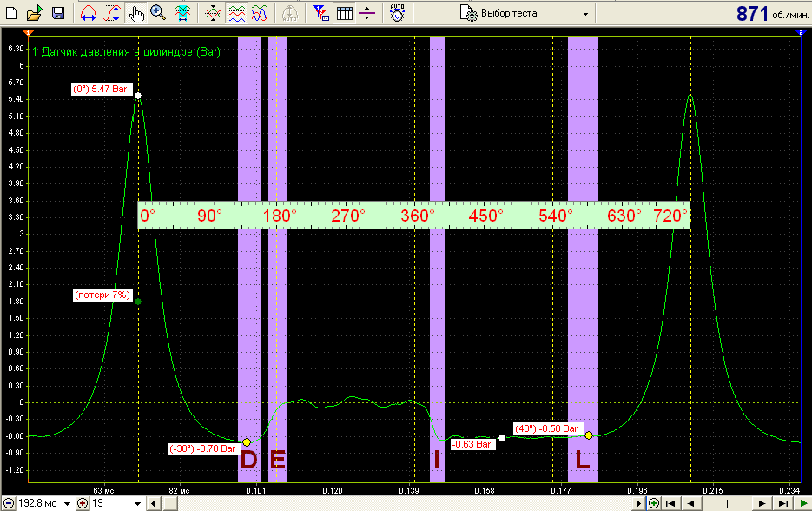Activate the hand pan tool

[136, 14]
